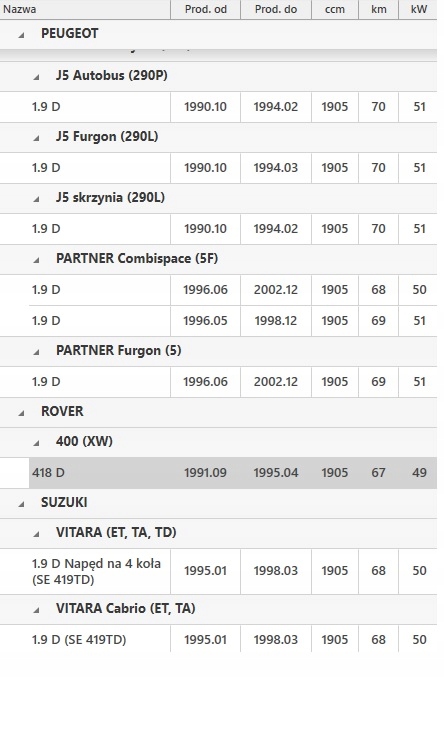Image resolution: width=444 pixels, height=732 pixels.
Task: Click the 1905 ccm value for J5 Autobus
Action: click(335, 107)
